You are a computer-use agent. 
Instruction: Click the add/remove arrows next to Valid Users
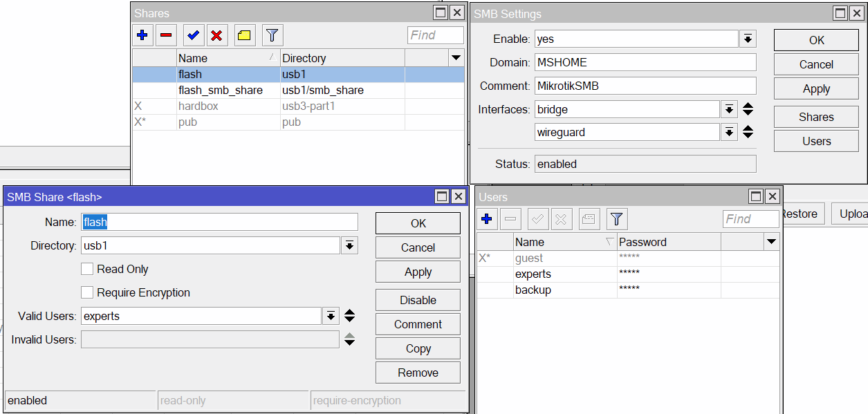click(350, 316)
